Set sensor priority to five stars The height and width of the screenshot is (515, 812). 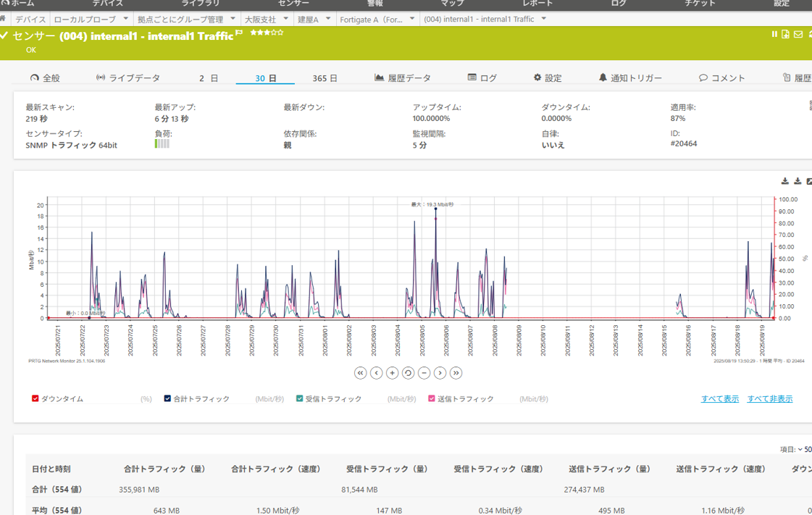(280, 32)
